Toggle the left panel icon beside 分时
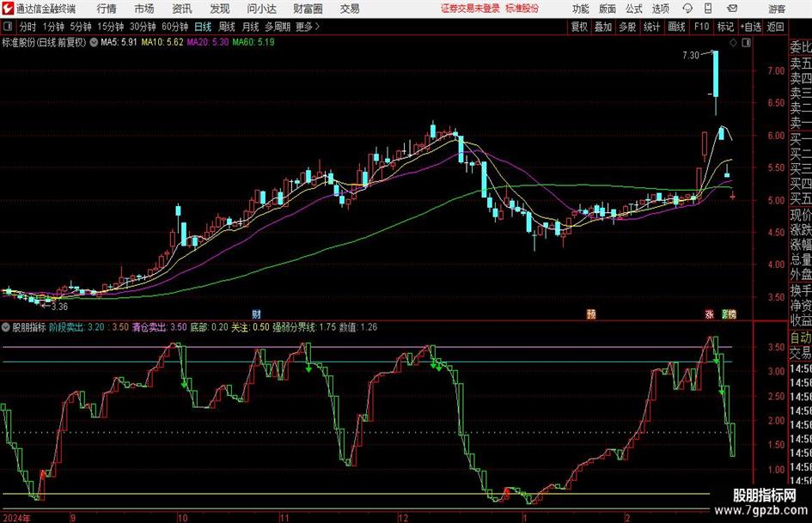The image size is (812, 523). point(8,27)
